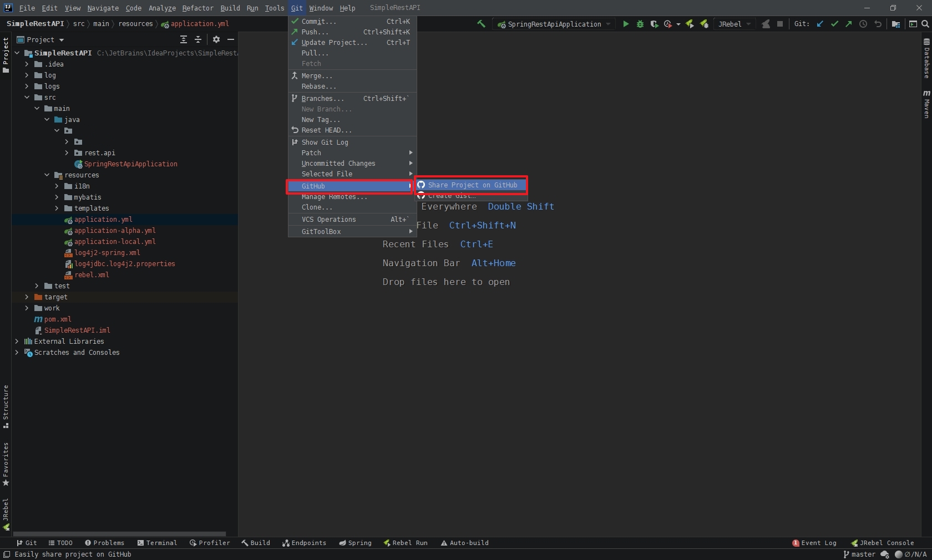Debug with JRebel rocket-bug icon
The image size is (932, 560).
click(x=704, y=24)
